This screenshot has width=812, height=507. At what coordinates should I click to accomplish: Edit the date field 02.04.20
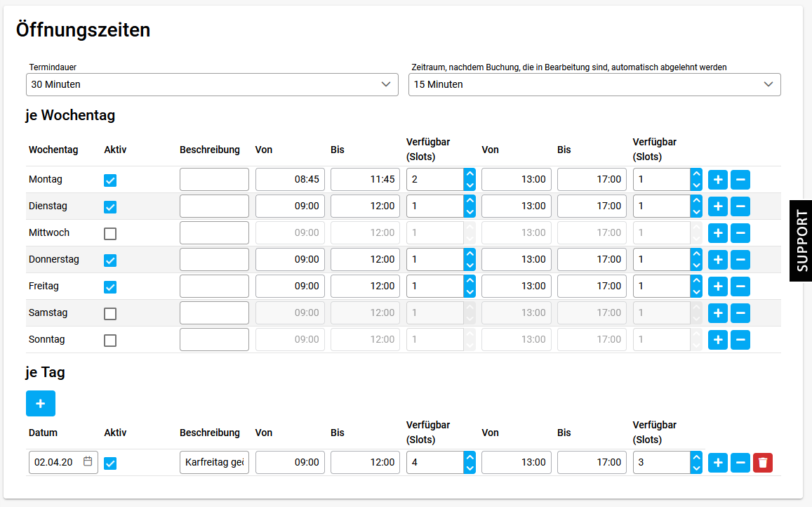[63, 463]
